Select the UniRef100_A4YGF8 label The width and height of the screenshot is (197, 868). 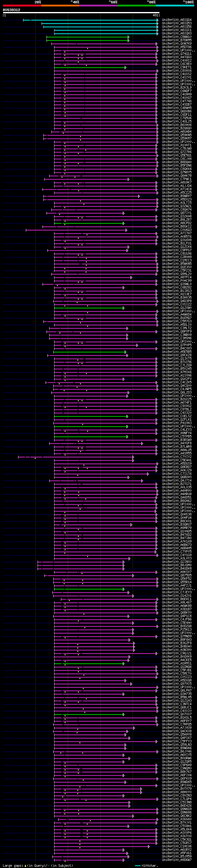point(176,443)
